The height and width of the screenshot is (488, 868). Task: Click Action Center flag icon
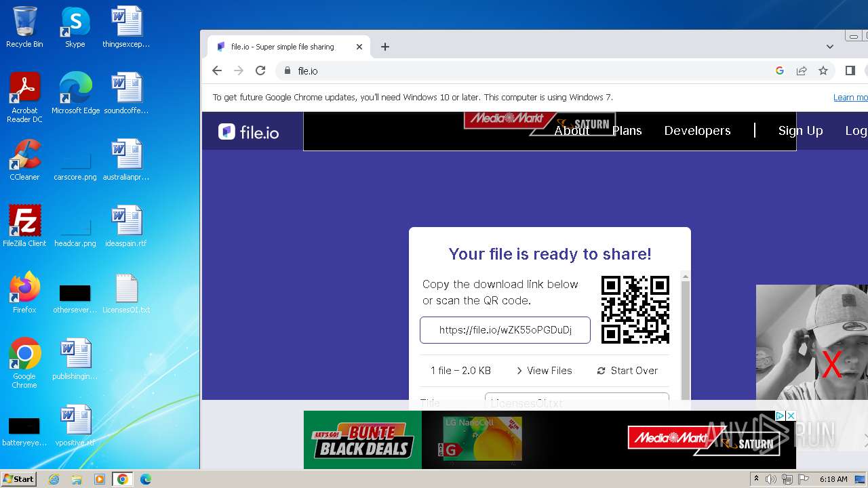point(804,479)
